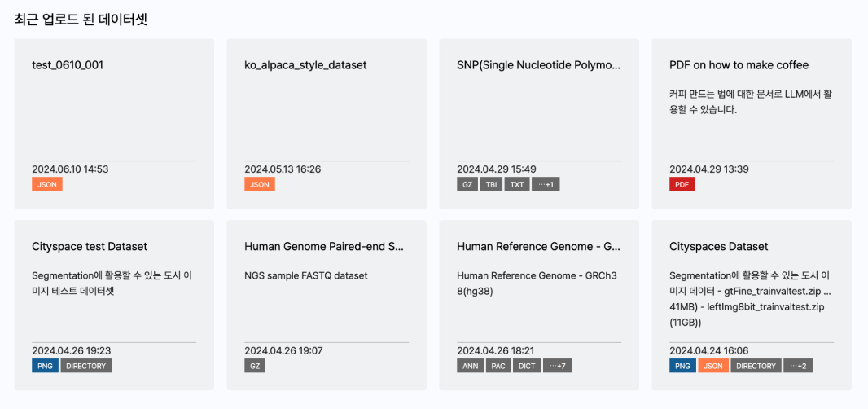Viewport: 868px width, 409px height.
Task: Expand the +2 more file types tag
Action: (x=798, y=366)
